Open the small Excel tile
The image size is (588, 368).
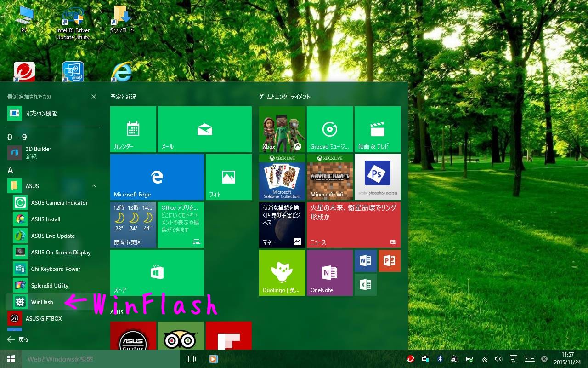[x=366, y=285]
